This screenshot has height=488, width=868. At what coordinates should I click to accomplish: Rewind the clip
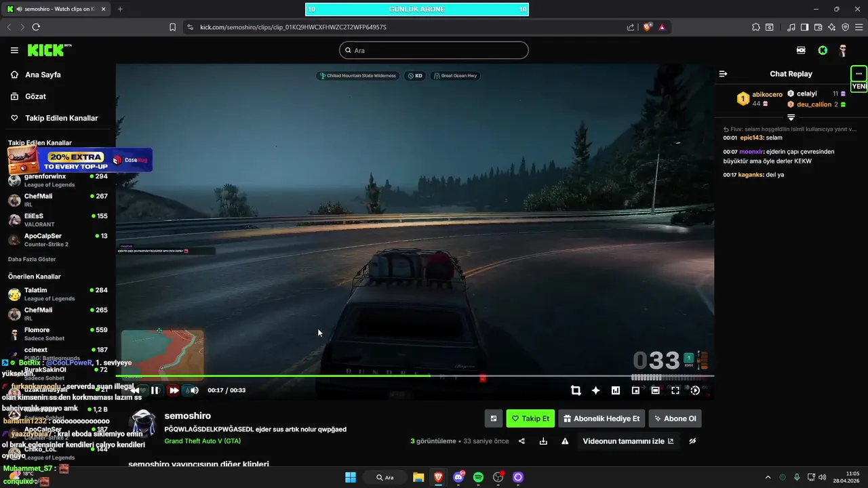pyautogui.click(x=135, y=390)
